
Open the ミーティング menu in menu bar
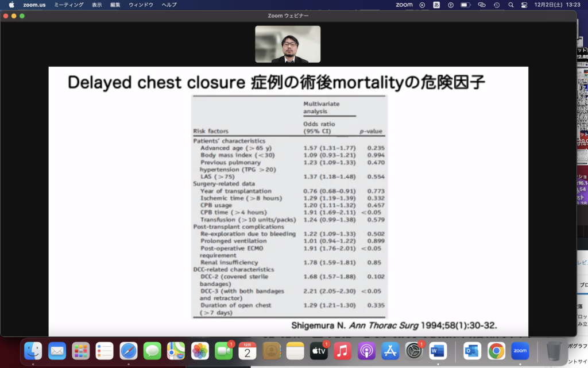click(68, 5)
